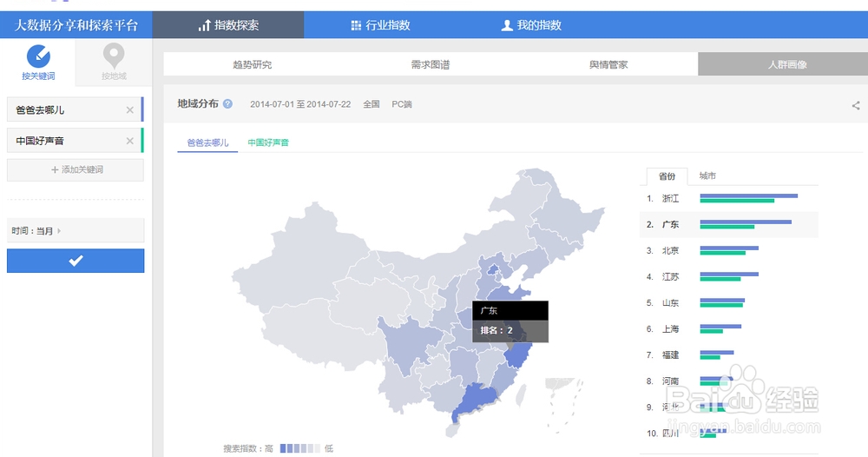
Task: Switch to the 舆情管家 tab
Action: [608, 64]
